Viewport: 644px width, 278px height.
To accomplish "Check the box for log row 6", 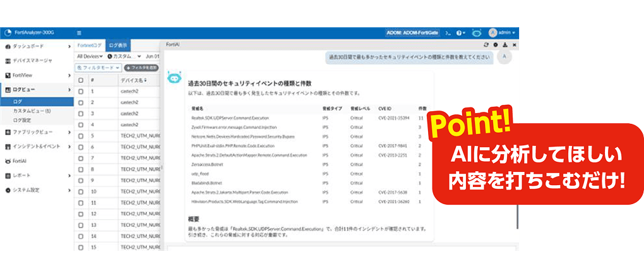I will (81, 147).
